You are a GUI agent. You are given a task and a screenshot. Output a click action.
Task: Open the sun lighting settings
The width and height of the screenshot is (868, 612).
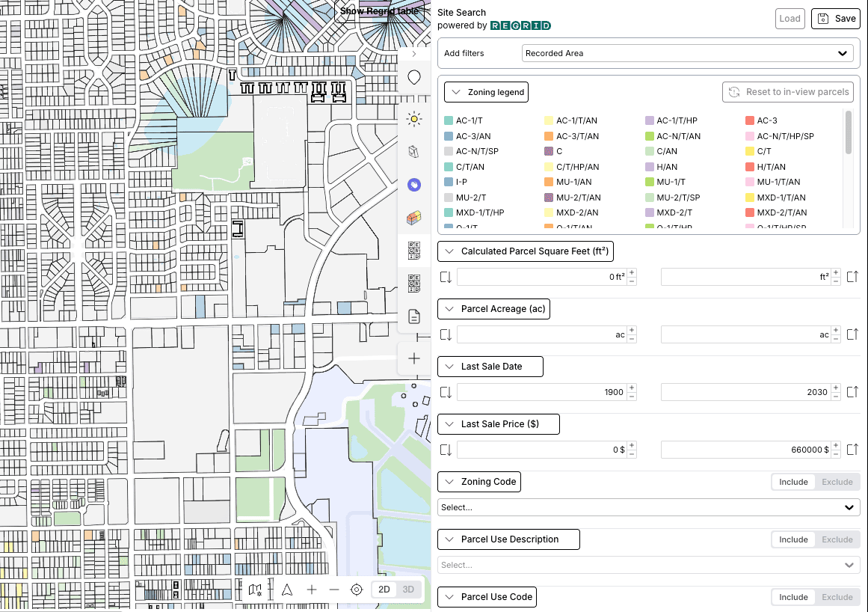[414, 119]
